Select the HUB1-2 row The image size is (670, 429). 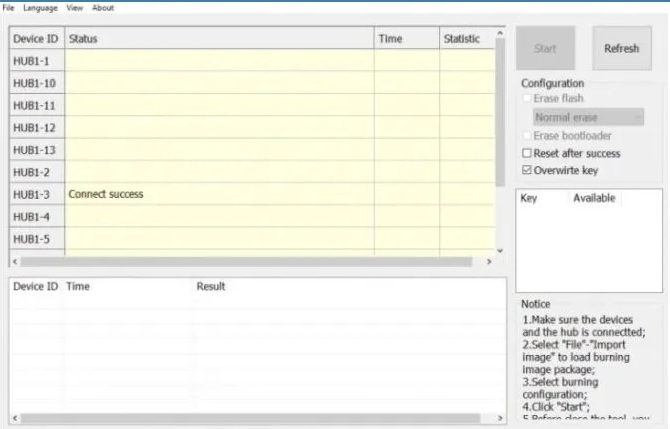(252, 172)
